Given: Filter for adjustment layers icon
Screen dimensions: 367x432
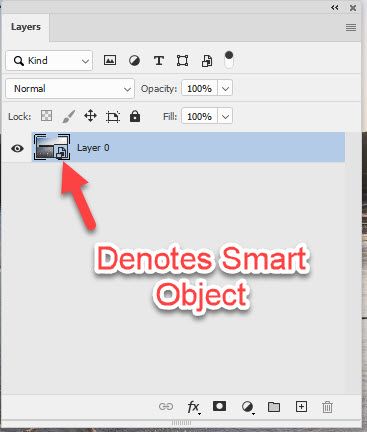Looking at the screenshot, I should tap(134, 61).
